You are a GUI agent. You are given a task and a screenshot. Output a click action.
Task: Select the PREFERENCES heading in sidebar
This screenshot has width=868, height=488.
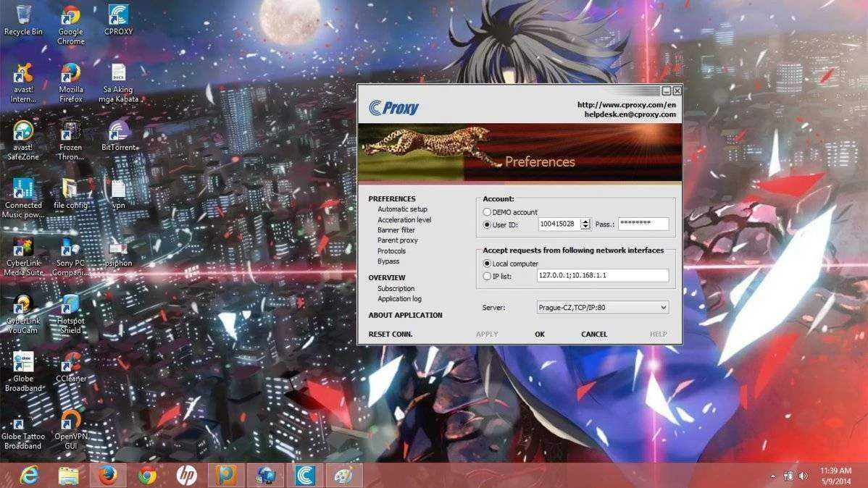(392, 198)
